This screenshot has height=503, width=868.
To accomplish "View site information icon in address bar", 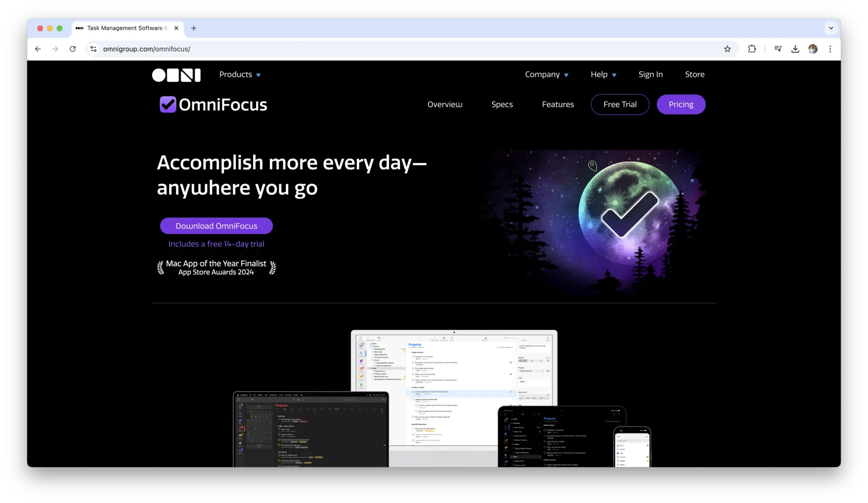I will point(94,49).
